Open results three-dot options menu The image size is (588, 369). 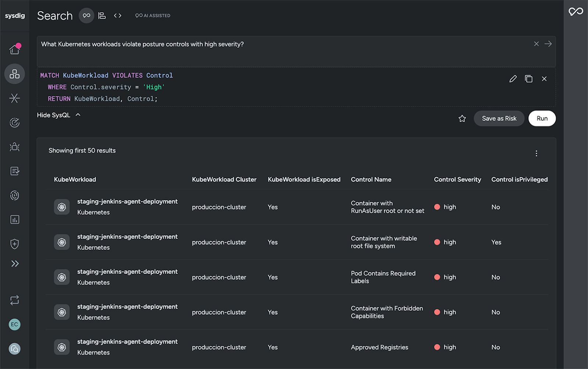coord(536,153)
